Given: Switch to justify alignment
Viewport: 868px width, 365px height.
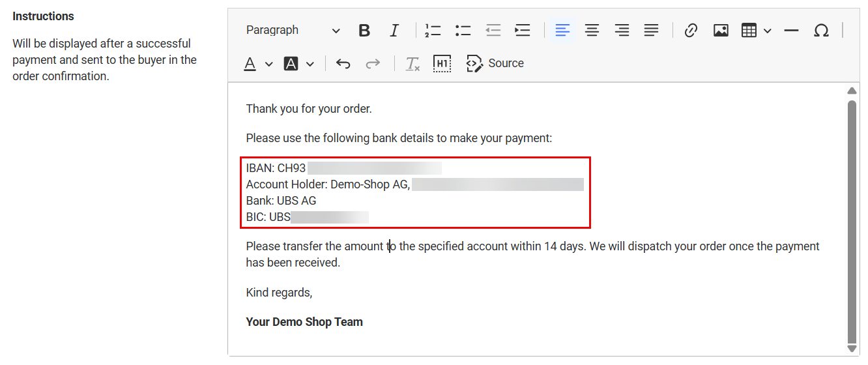Looking at the screenshot, I should pos(651,31).
